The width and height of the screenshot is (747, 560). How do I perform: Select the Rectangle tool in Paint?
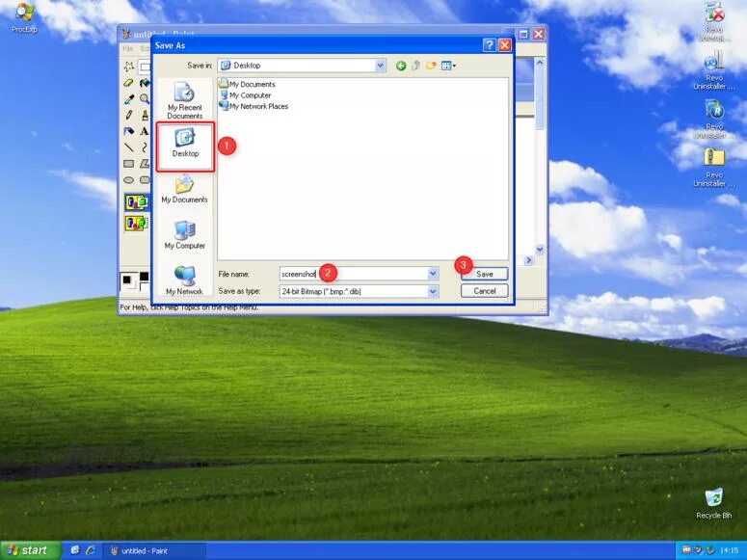(x=128, y=164)
